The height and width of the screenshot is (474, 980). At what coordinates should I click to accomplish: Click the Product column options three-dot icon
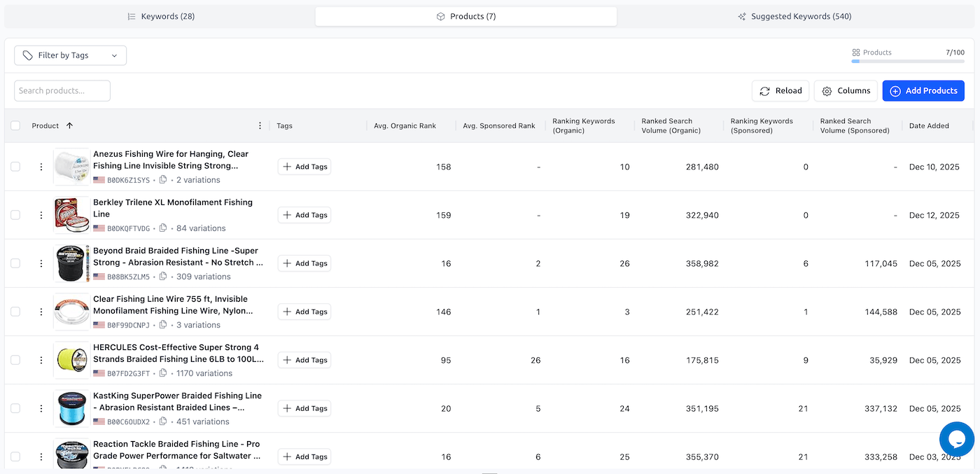(x=260, y=126)
